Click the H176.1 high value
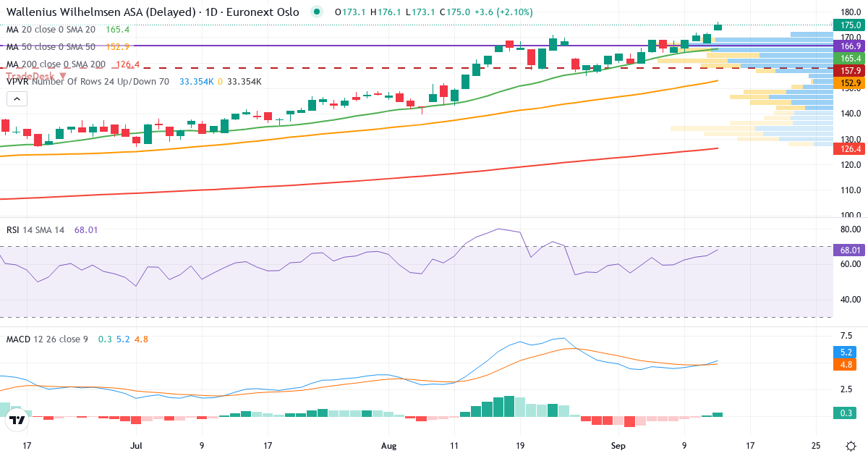The width and height of the screenshot is (868, 456). [386, 12]
